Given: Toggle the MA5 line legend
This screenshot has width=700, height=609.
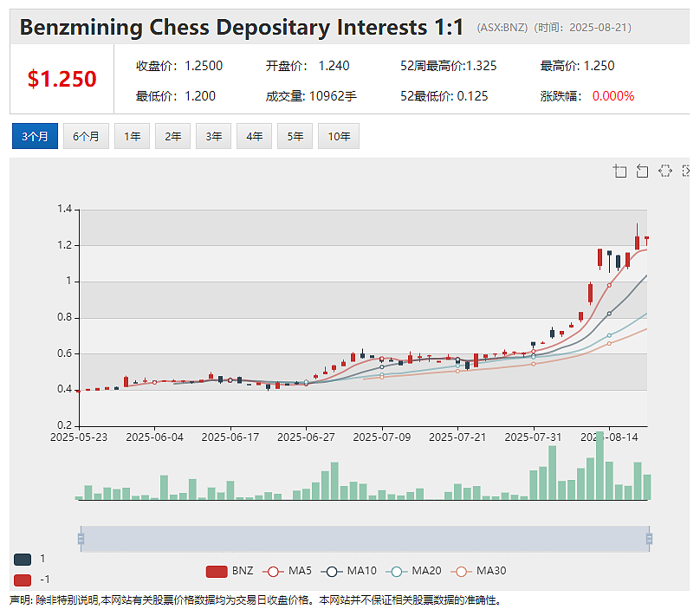Looking at the screenshot, I should tap(287, 571).
